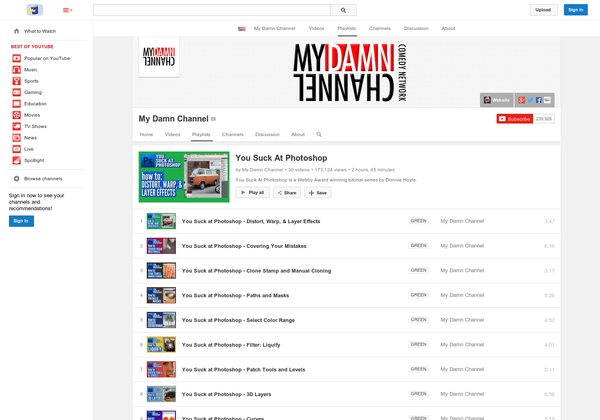Select TV Shows in the sidebar
The image size is (600, 420).
coord(35,126)
